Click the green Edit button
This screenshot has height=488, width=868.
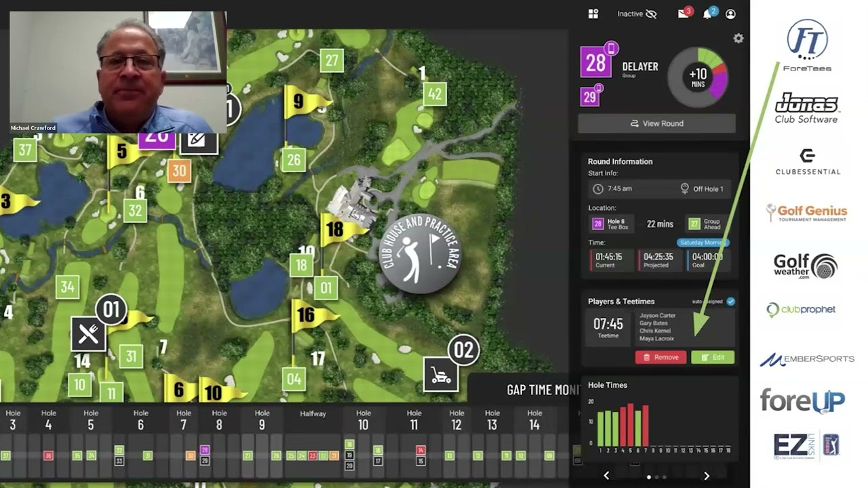tap(713, 357)
